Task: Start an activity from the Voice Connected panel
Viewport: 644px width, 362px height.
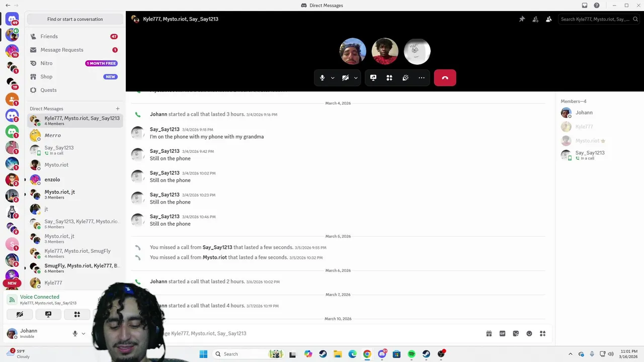Action: coord(77,314)
